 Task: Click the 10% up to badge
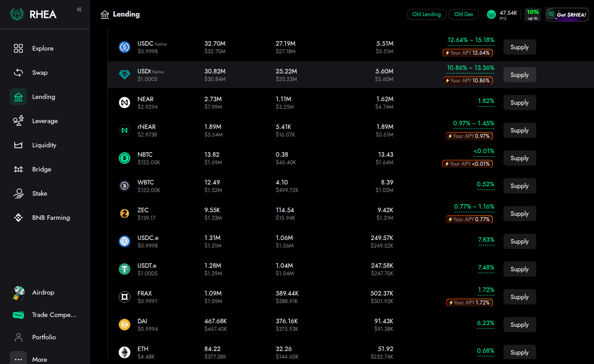point(533,14)
